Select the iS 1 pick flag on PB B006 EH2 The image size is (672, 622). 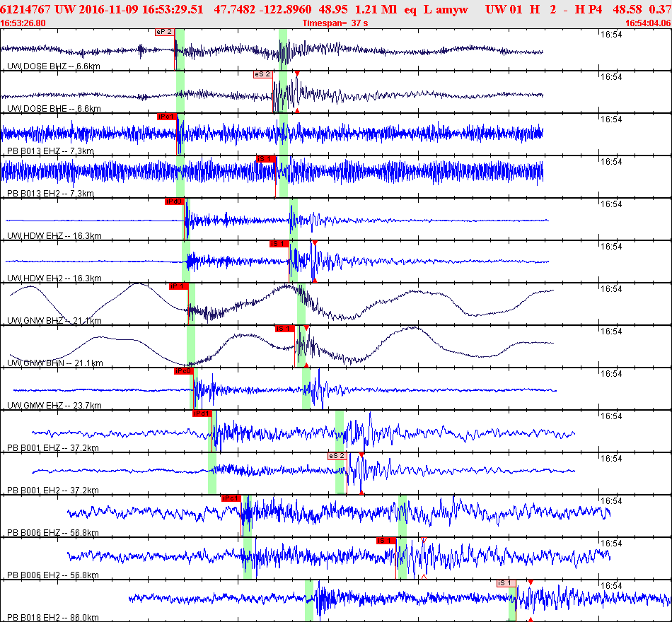click(386, 541)
